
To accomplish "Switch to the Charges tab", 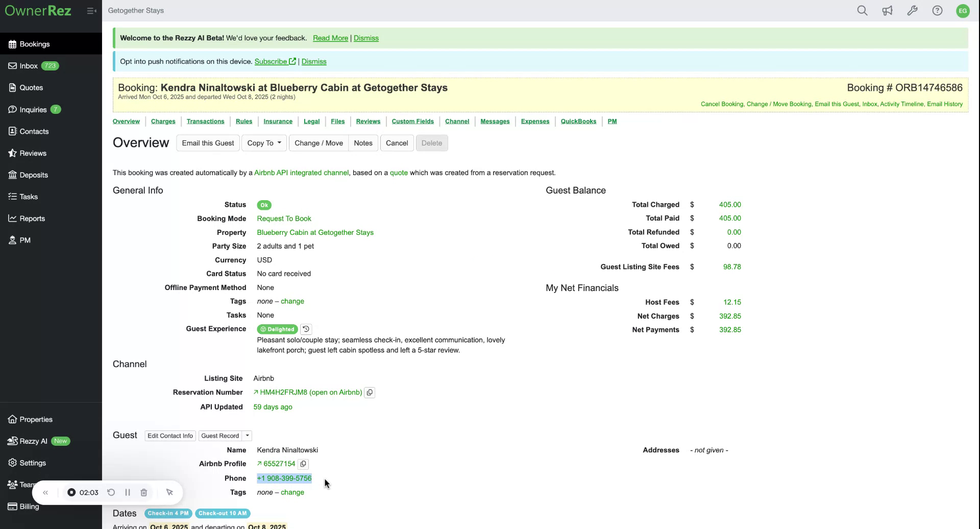I will pyautogui.click(x=163, y=121).
